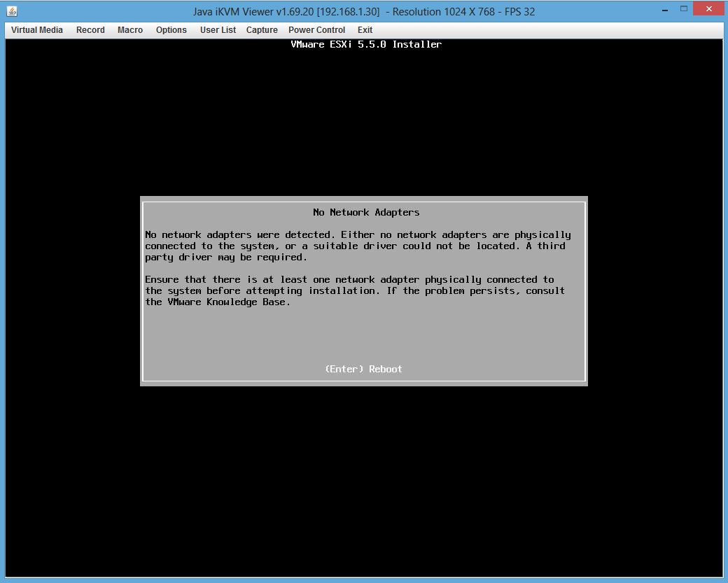Open the Power Control menu
Screen dimensions: 728x583
[316, 29]
